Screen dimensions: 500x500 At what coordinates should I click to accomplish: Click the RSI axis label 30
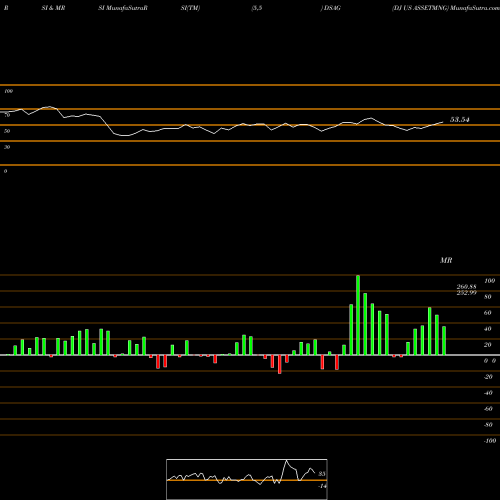pos(7,147)
